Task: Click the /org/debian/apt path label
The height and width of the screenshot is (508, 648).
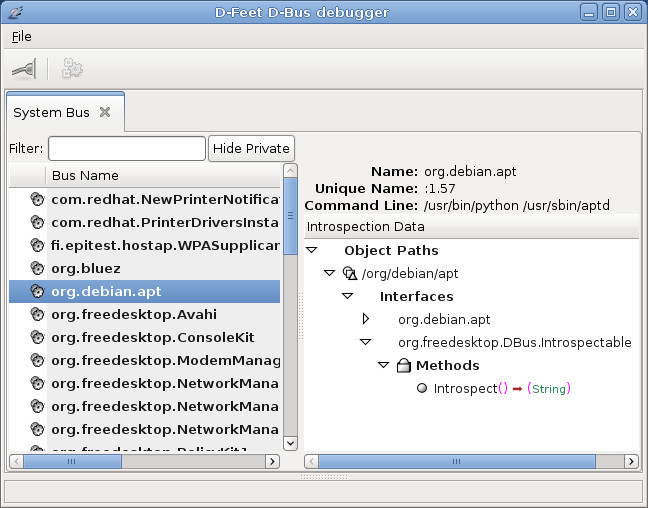Action: (x=410, y=274)
